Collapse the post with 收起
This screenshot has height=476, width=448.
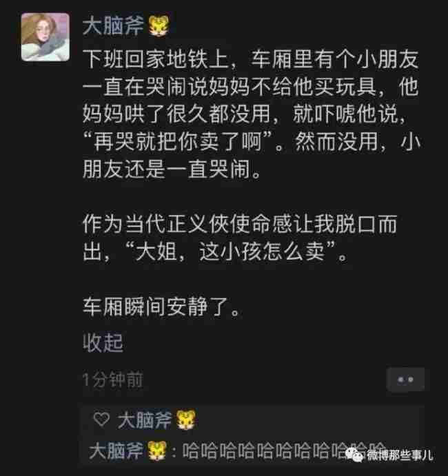[x=103, y=343]
